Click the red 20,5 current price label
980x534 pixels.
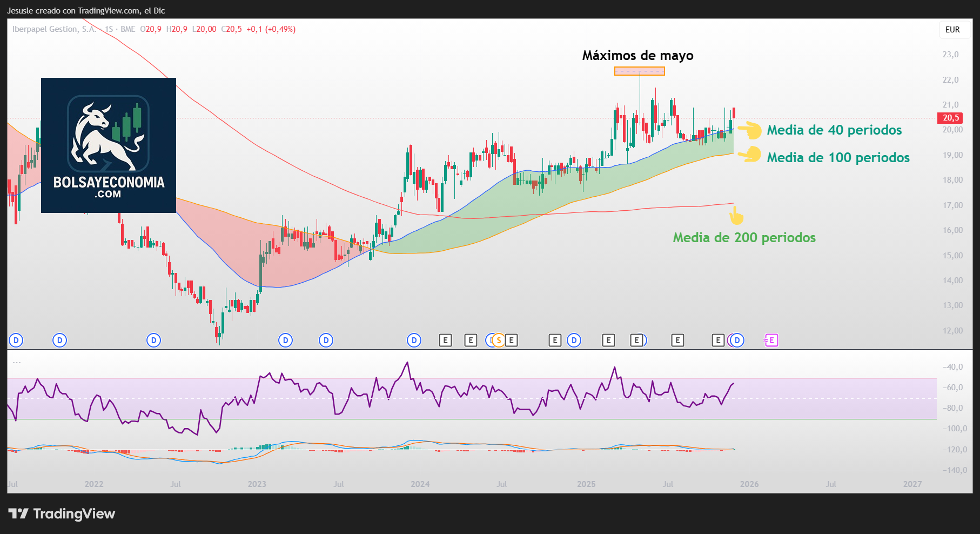(x=950, y=118)
